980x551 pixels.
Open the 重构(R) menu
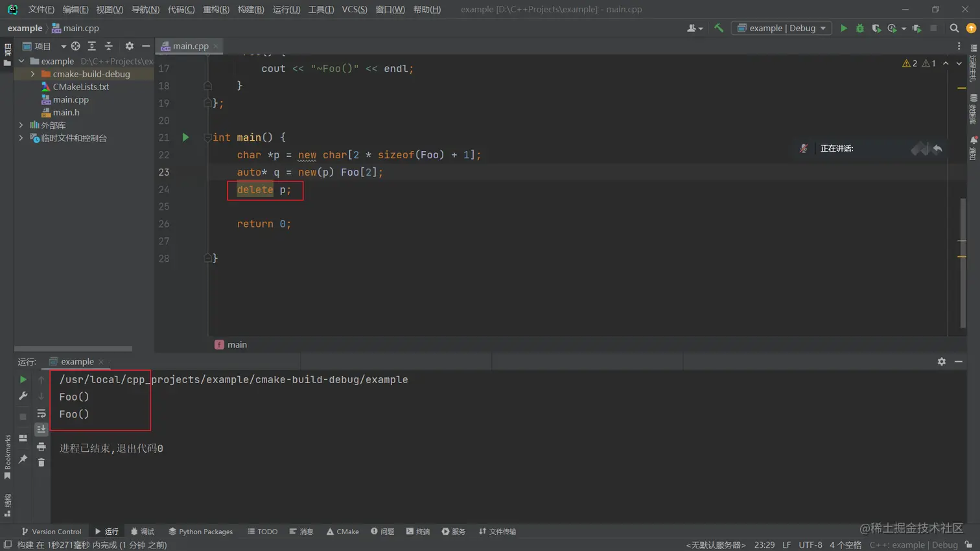point(216,9)
